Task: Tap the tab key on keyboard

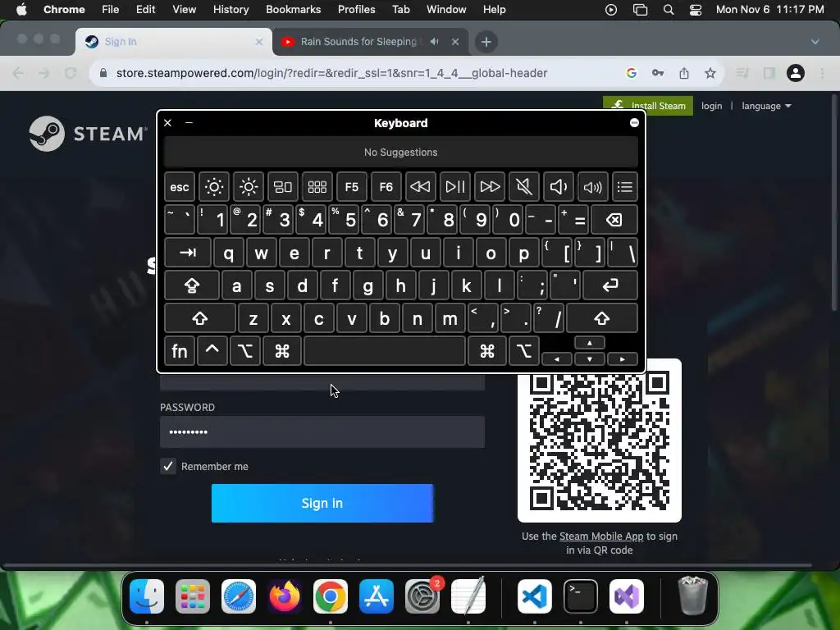Action: [188, 253]
